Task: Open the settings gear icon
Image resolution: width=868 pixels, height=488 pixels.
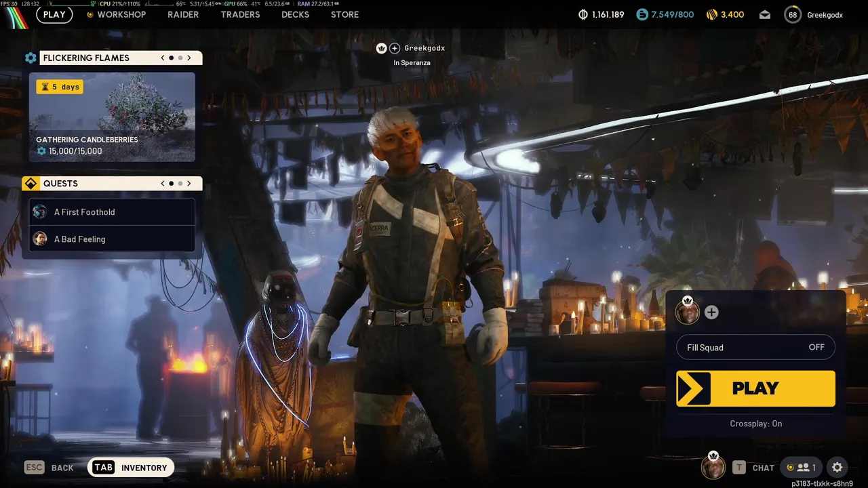Action: click(837, 468)
